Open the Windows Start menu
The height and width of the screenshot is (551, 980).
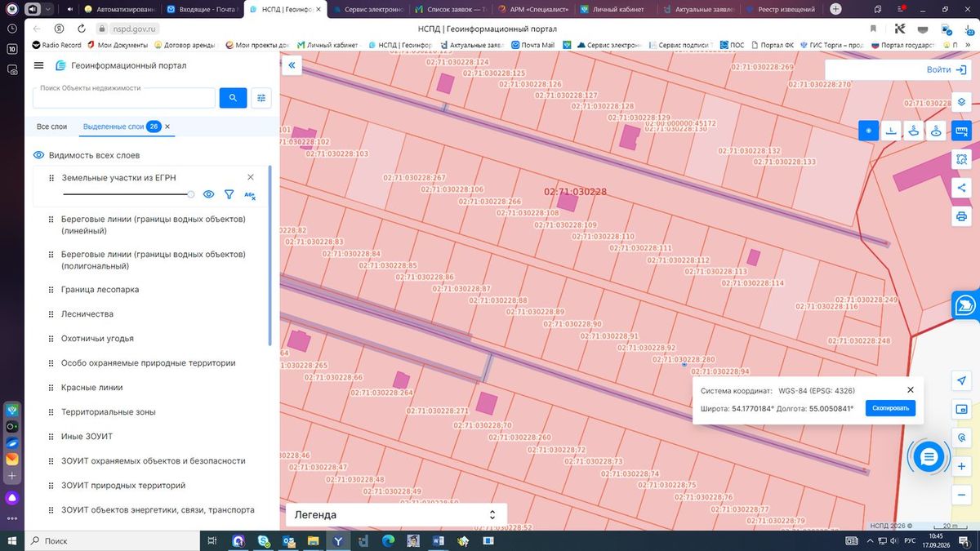11,540
